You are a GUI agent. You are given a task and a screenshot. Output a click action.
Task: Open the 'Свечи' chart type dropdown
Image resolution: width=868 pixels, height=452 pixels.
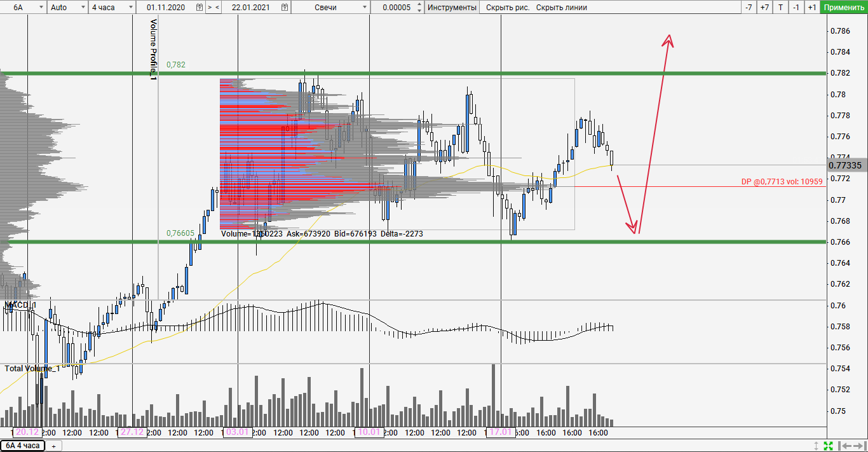click(364, 8)
